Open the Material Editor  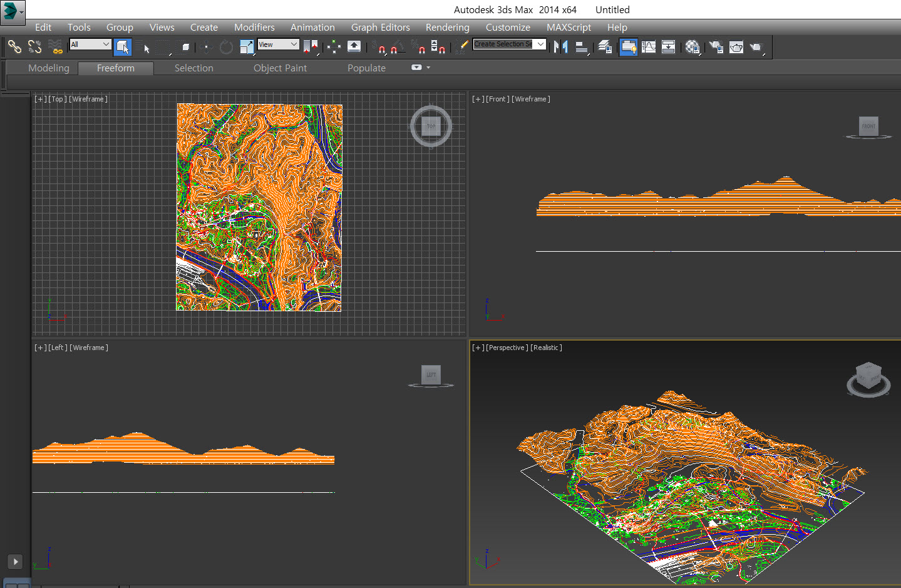click(692, 47)
